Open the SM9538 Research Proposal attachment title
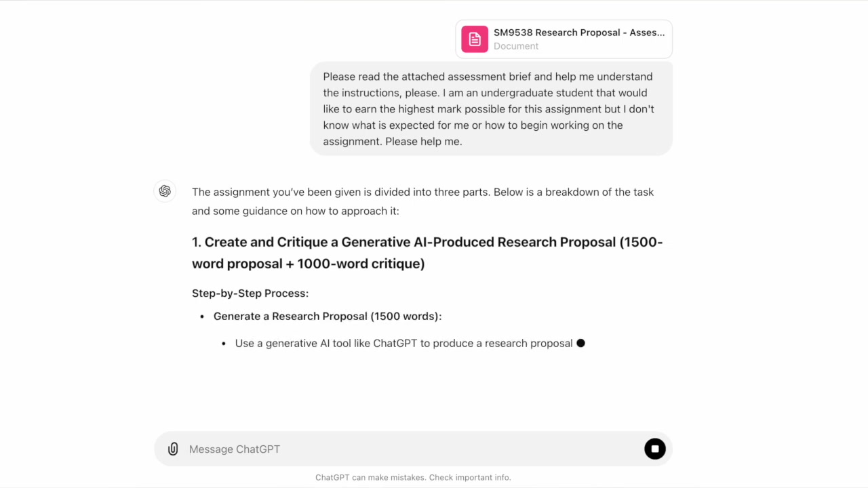 579,33
